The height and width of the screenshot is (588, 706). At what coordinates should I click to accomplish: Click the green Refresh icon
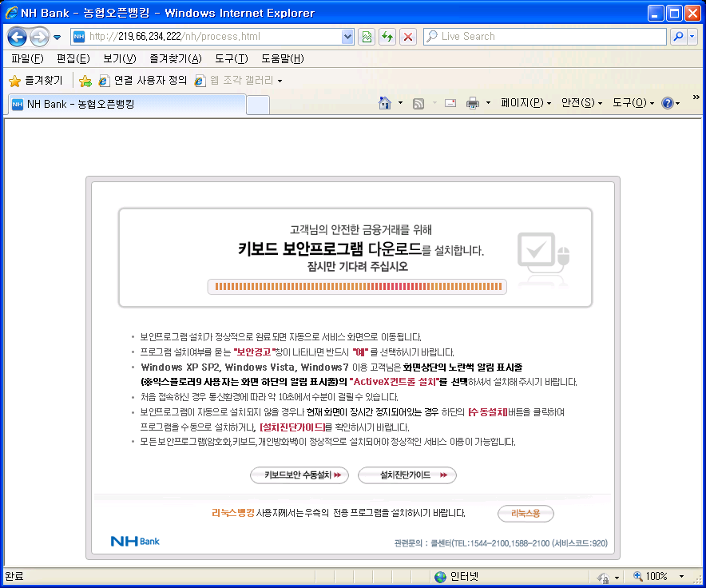(387, 37)
